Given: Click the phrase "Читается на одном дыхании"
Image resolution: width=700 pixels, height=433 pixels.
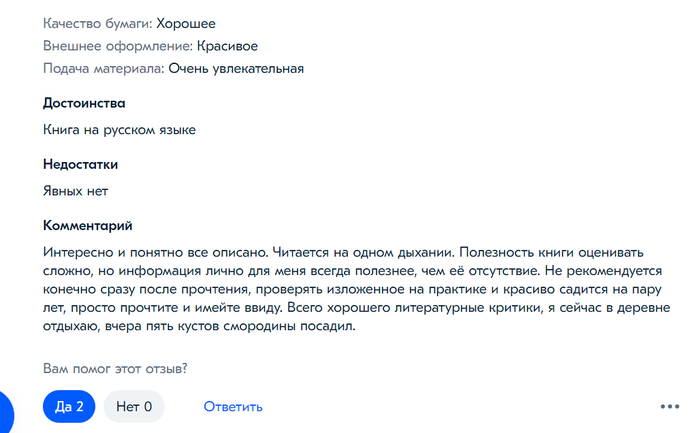Looking at the screenshot, I should tap(361, 252).
